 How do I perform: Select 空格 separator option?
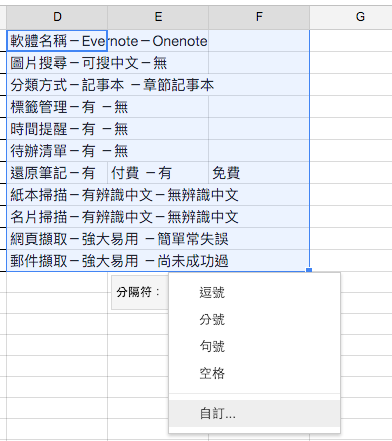click(x=254, y=373)
